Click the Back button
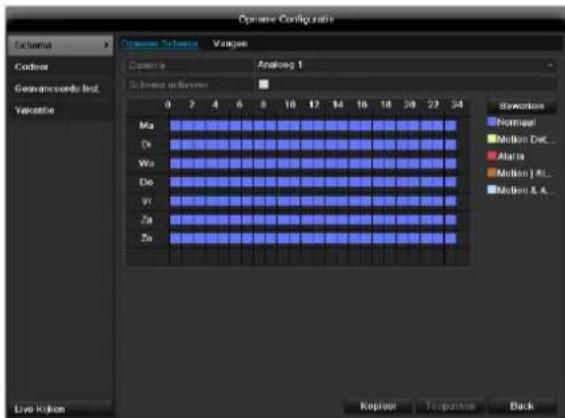The height and width of the screenshot is (418, 565). tap(521, 406)
